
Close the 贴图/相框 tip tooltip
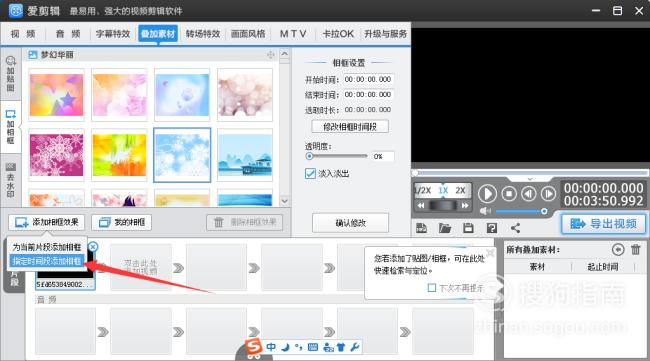490,252
